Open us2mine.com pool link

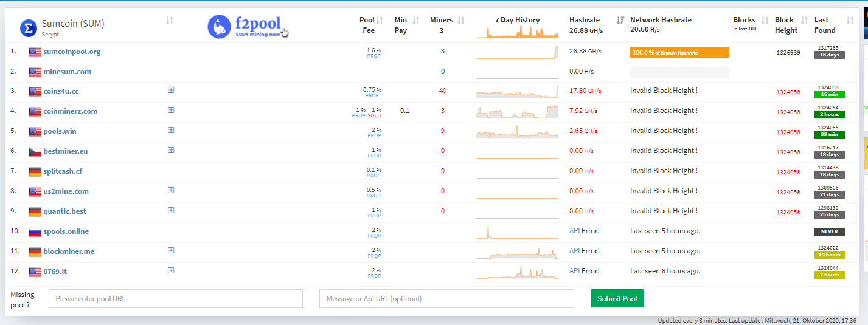[66, 191]
